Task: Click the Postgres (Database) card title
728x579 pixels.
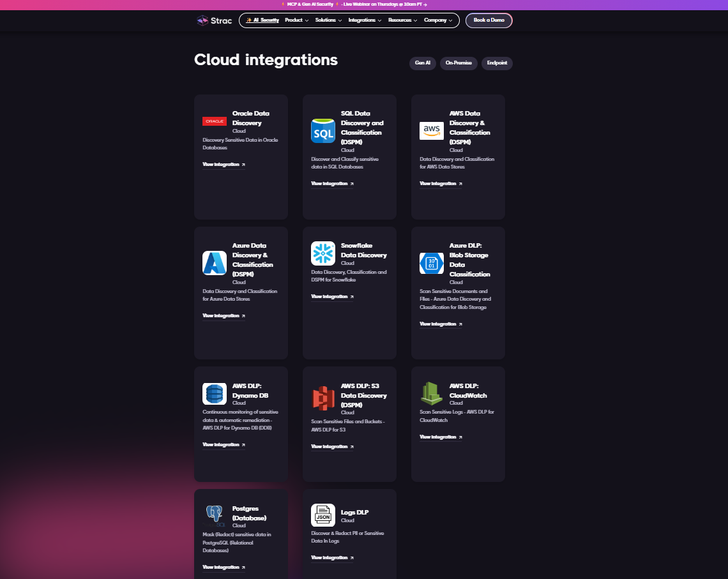Action: pyautogui.click(x=249, y=514)
